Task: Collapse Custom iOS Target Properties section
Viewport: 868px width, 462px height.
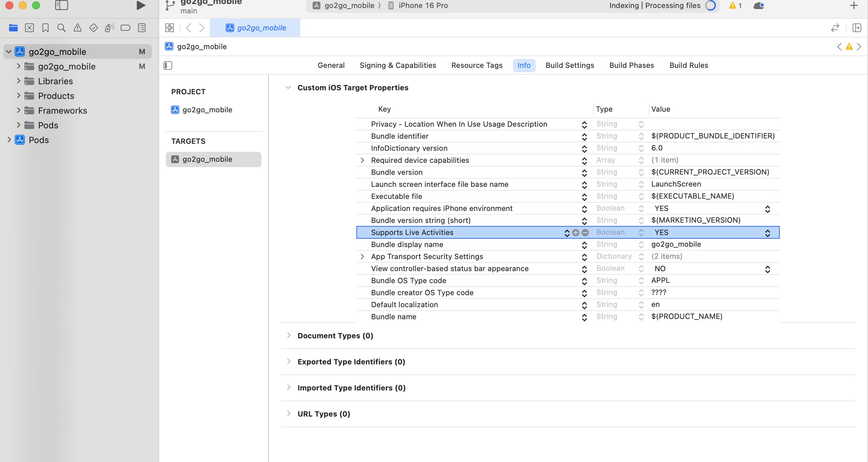Action: point(288,88)
